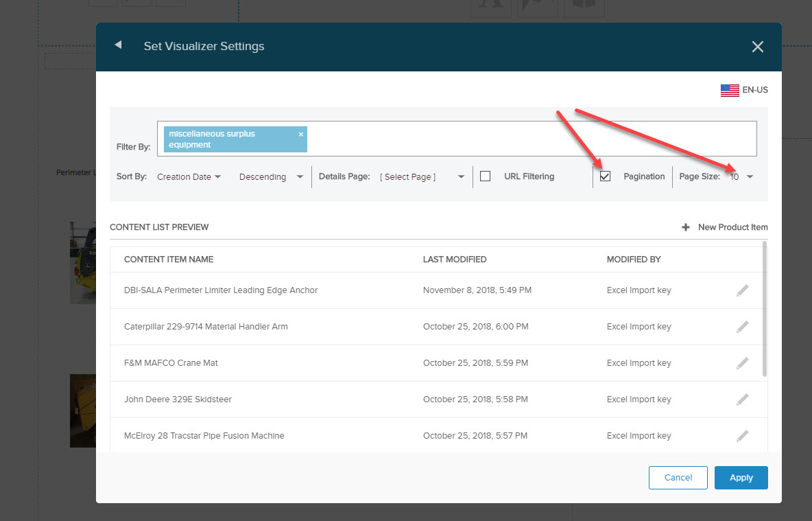Click the Apply button
Screen dimensions: 812x521
pyautogui.click(x=741, y=478)
